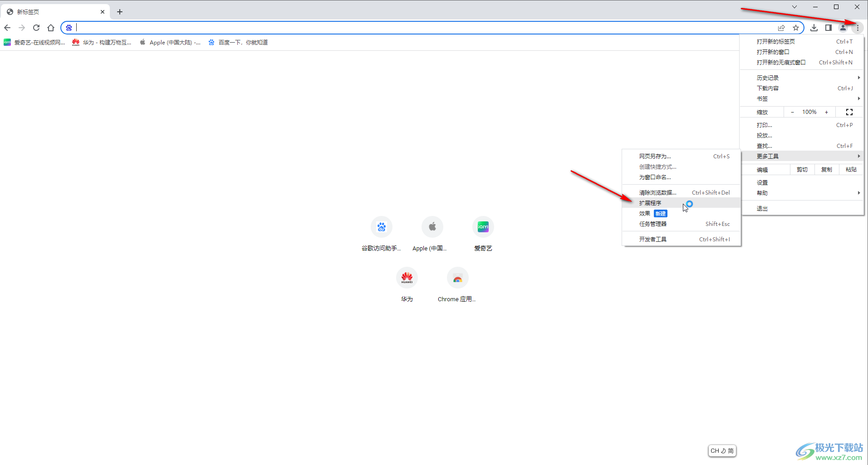This screenshot has height=465, width=868.
Task: Select 扩展程序 in the more tools submenu
Action: click(x=651, y=203)
